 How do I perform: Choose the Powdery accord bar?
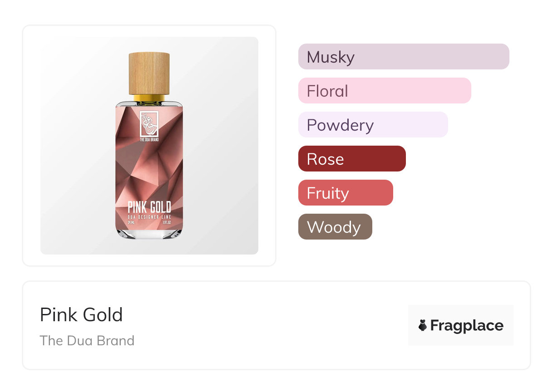point(373,125)
